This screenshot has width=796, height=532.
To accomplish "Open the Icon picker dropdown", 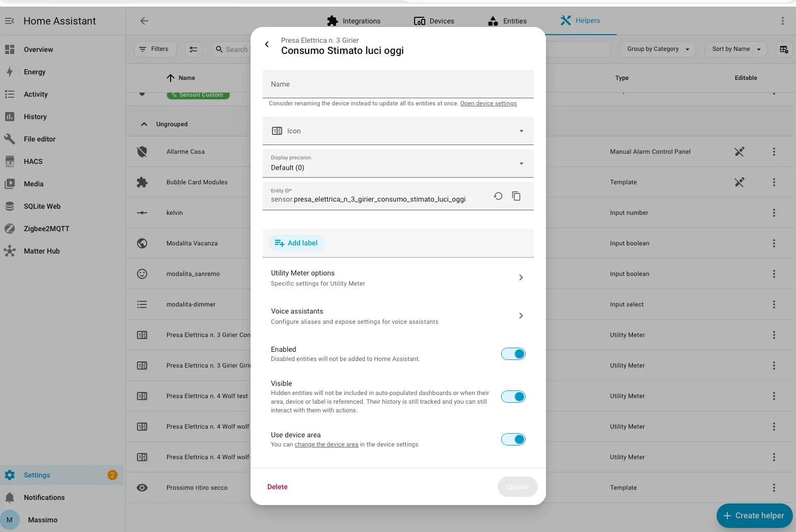I will (x=398, y=131).
